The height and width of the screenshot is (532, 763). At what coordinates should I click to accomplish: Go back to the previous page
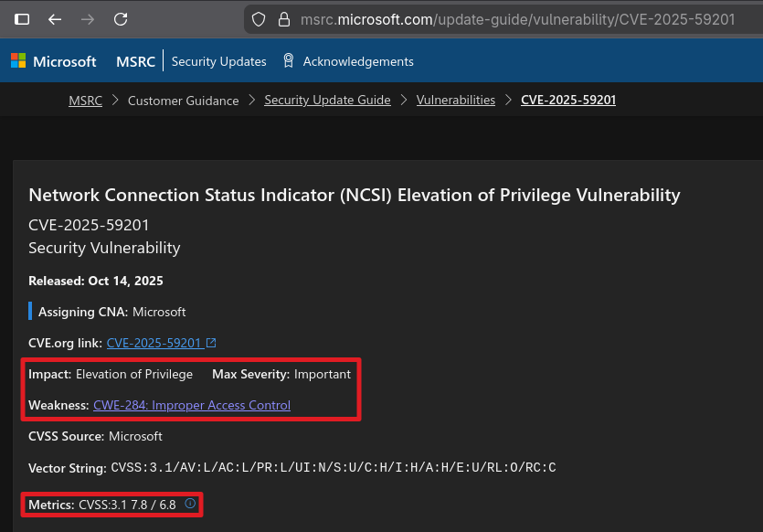click(x=55, y=19)
